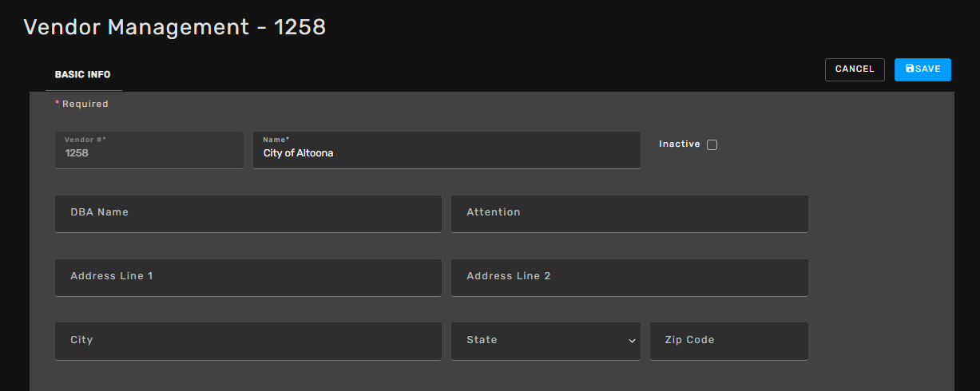Open the State dropdown
This screenshot has height=391, width=980.
tap(546, 341)
